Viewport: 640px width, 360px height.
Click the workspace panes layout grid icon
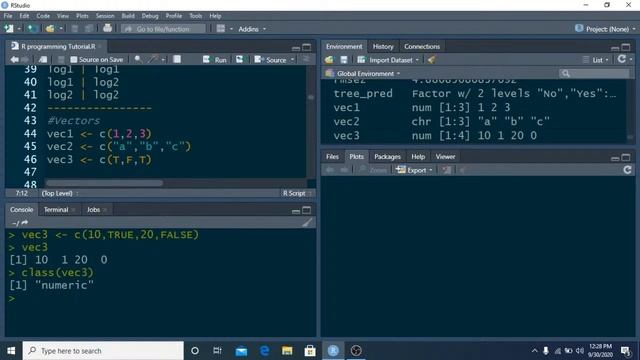(221, 29)
